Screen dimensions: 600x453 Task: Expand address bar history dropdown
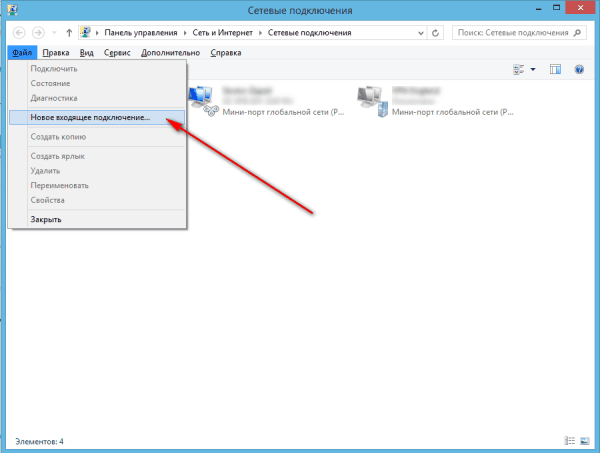(x=421, y=33)
